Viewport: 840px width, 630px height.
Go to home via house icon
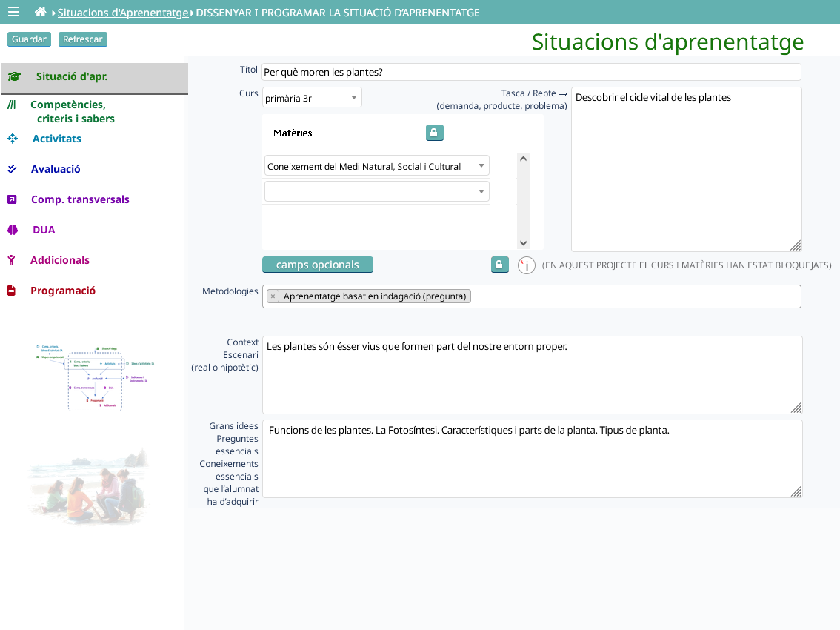[40, 12]
